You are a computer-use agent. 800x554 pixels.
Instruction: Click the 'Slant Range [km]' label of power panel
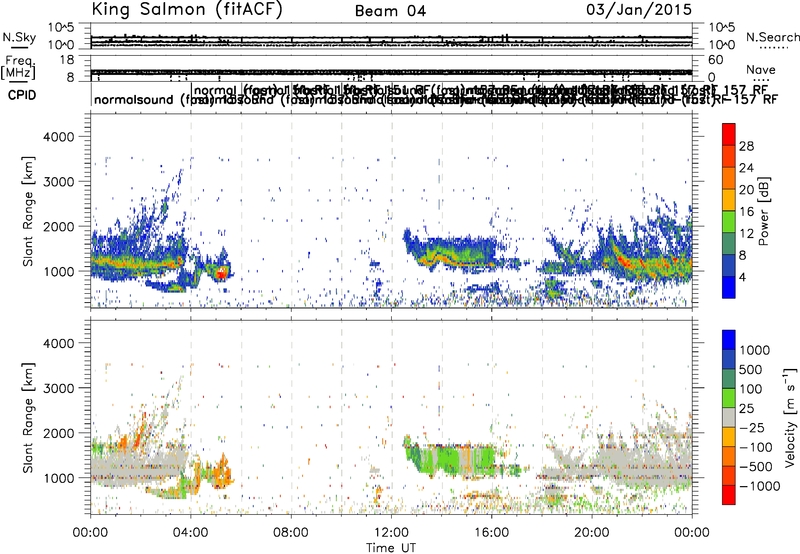tap(29, 211)
